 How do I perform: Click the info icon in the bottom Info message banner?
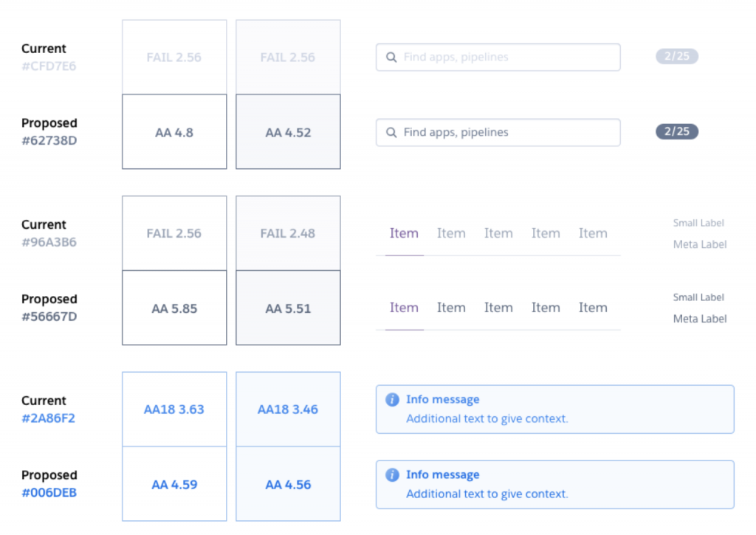(x=393, y=475)
